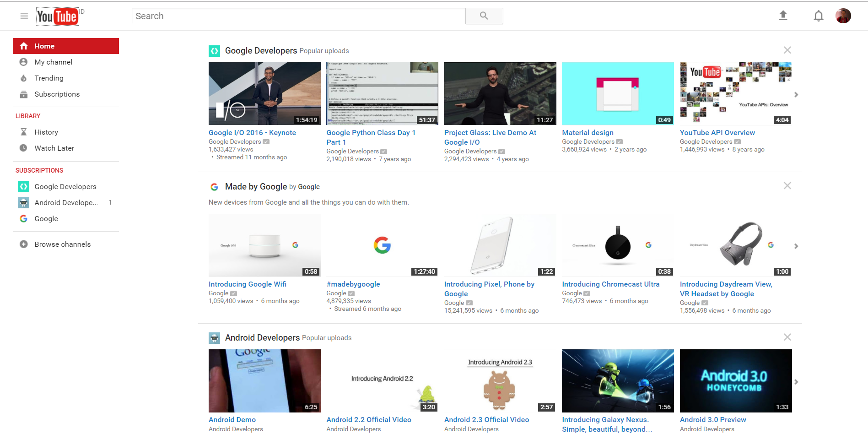
Task: Dismiss the Android Developers shelf
Action: (x=787, y=337)
